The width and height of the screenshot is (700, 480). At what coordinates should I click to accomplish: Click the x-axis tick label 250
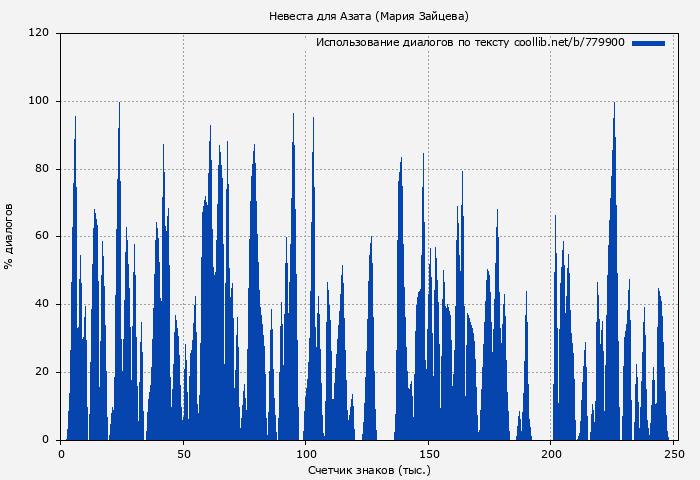(673, 453)
